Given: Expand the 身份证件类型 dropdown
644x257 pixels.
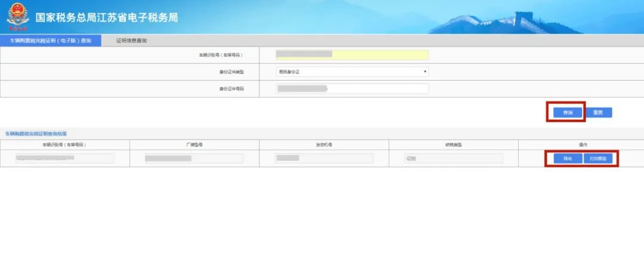Looking at the screenshot, I should click(x=352, y=72).
